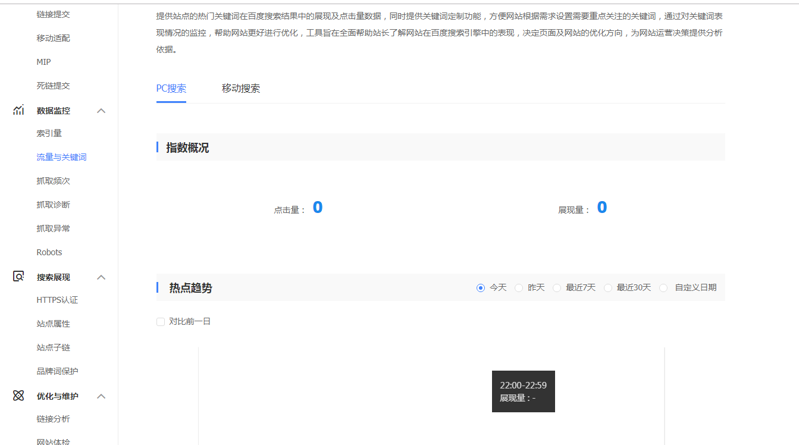The width and height of the screenshot is (799, 445).
Task: Open 抓取频次 in sidebar
Action: tap(53, 180)
